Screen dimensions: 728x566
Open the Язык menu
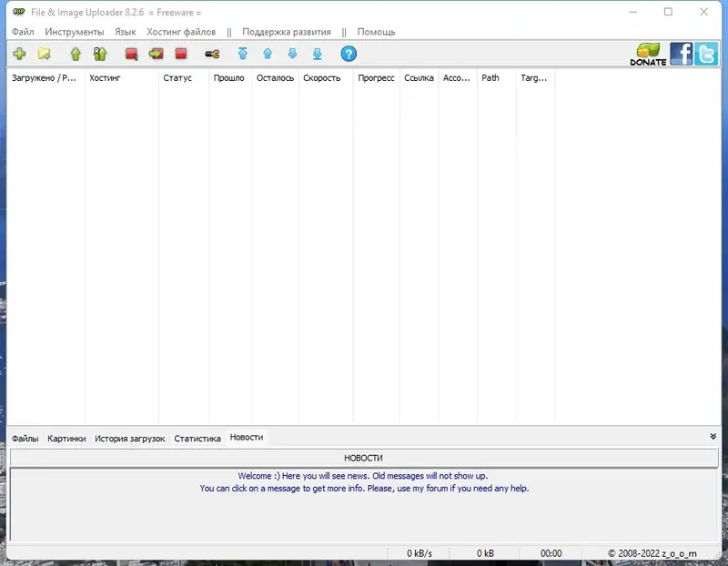(126, 32)
